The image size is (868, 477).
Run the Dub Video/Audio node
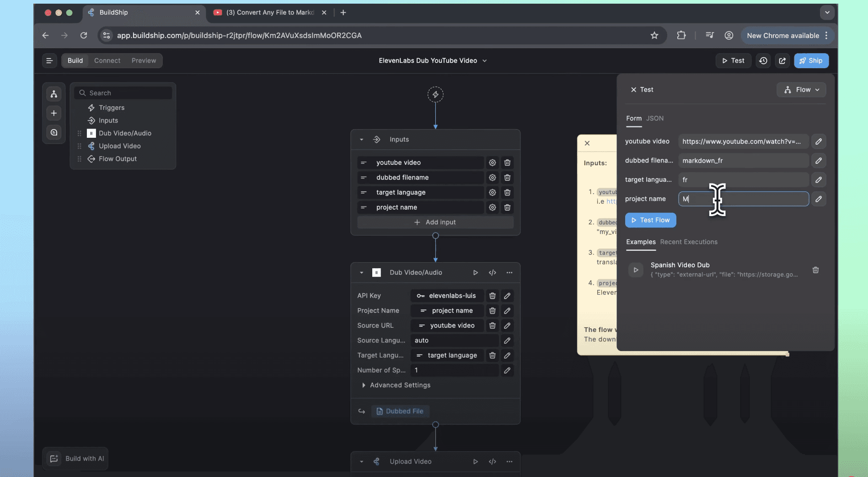pos(476,272)
